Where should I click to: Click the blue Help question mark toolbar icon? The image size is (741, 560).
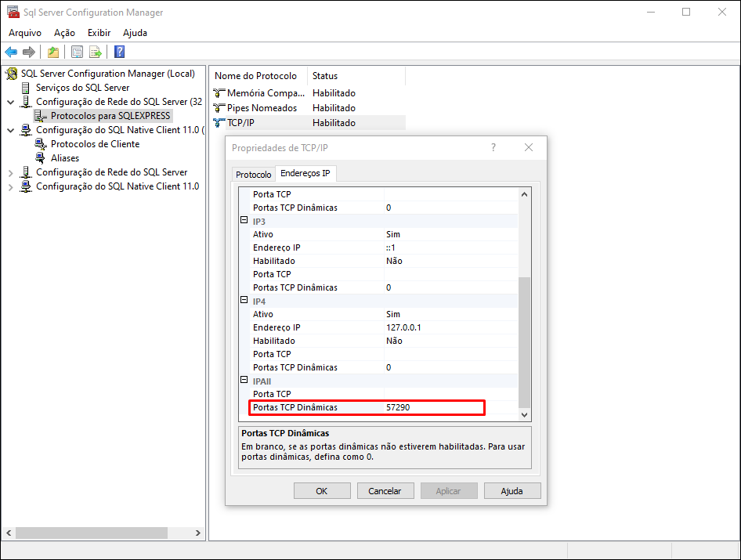click(x=119, y=52)
